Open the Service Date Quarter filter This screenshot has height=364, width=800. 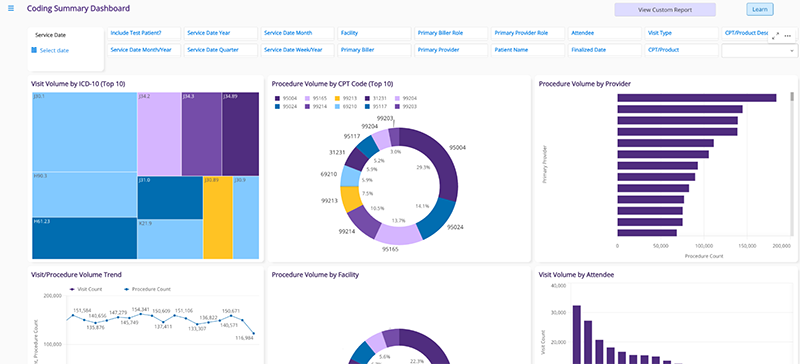point(220,50)
